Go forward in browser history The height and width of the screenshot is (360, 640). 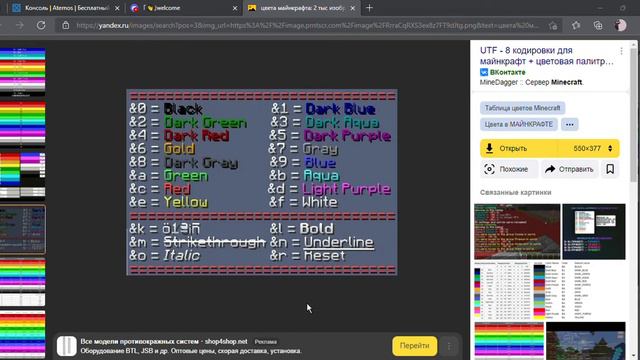click(x=20, y=25)
